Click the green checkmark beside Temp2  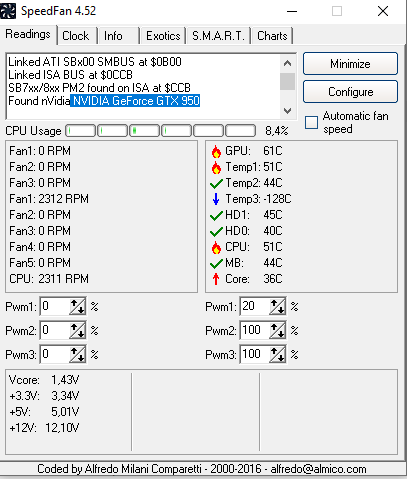tap(216, 183)
